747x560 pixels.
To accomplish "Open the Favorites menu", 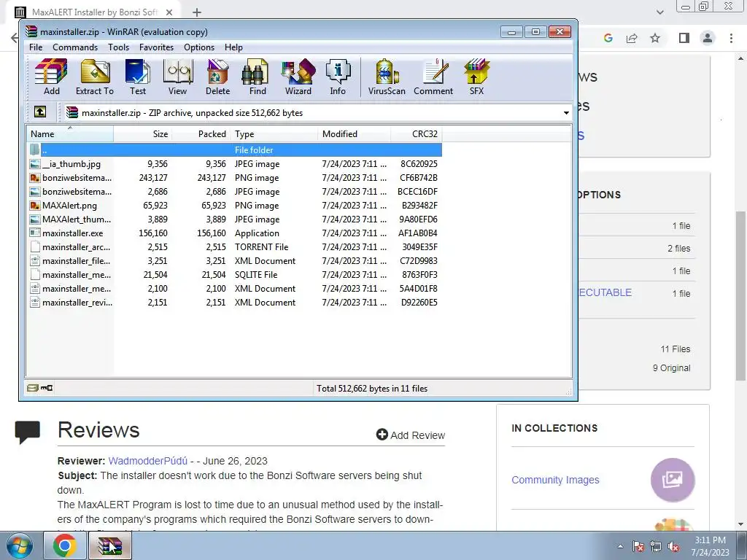I will [x=156, y=47].
